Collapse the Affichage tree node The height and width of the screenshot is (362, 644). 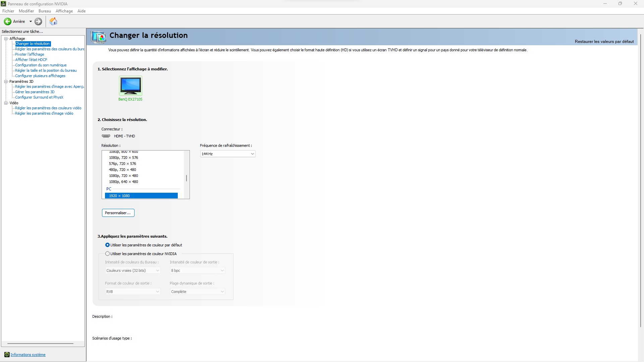click(6, 39)
